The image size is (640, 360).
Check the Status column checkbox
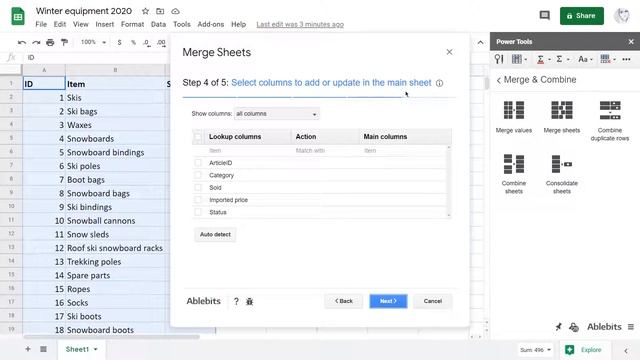198,212
